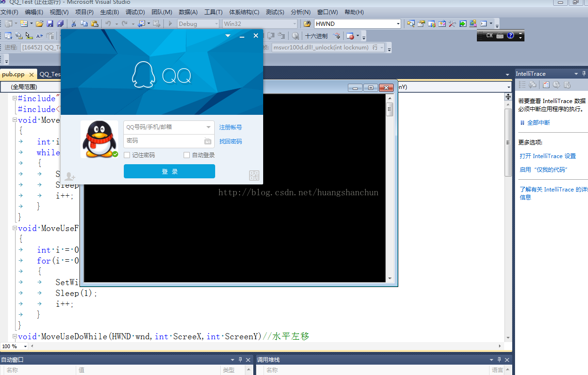Open the QQ window settings dropdown arrow
588x375 pixels.
(x=228, y=36)
